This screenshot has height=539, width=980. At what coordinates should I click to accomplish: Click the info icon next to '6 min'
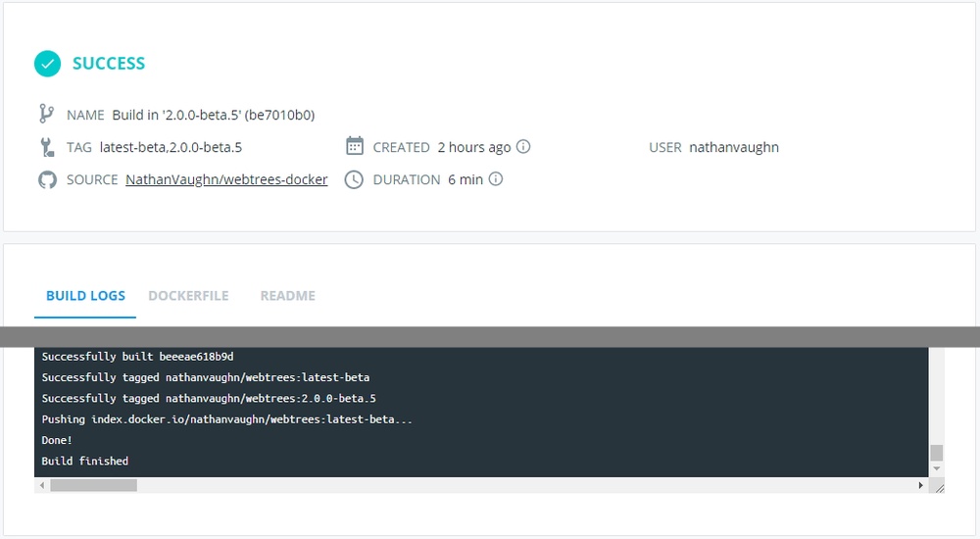point(496,179)
